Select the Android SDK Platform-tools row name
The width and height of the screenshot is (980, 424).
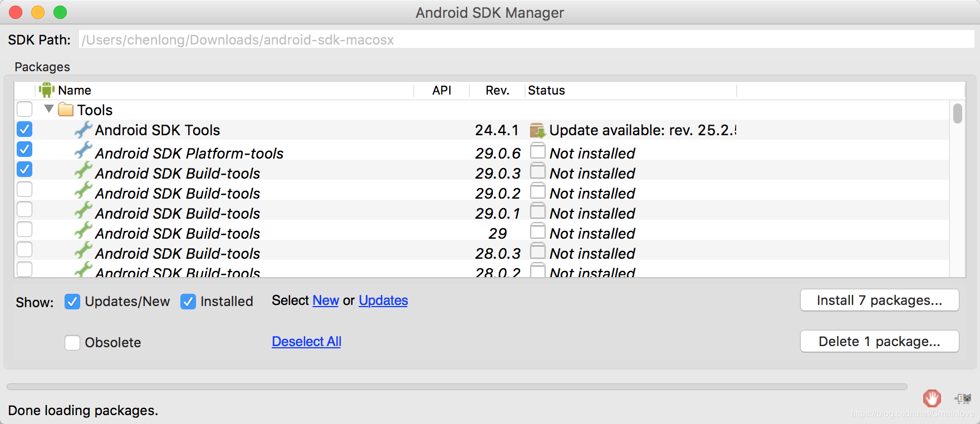coord(189,153)
